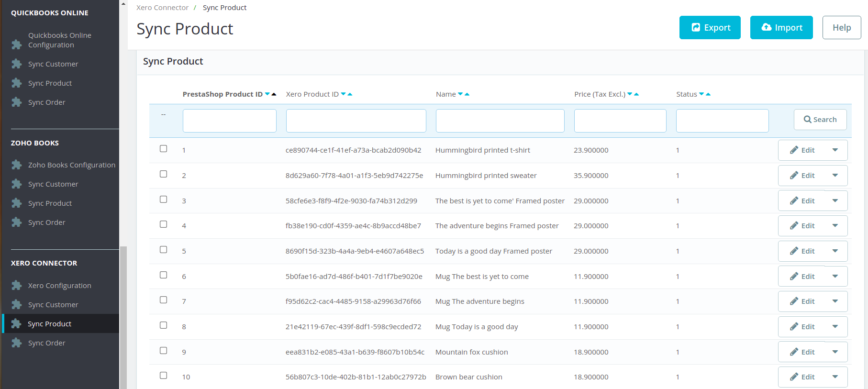The width and height of the screenshot is (868, 389).
Task: Open Quickbooks Online Configuration menu item
Action: point(60,40)
